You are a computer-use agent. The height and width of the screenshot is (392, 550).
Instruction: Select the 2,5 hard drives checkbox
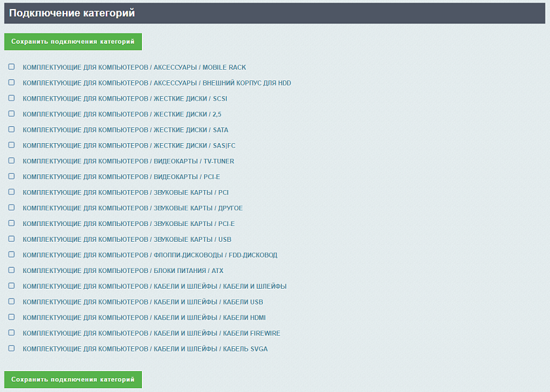pos(11,114)
